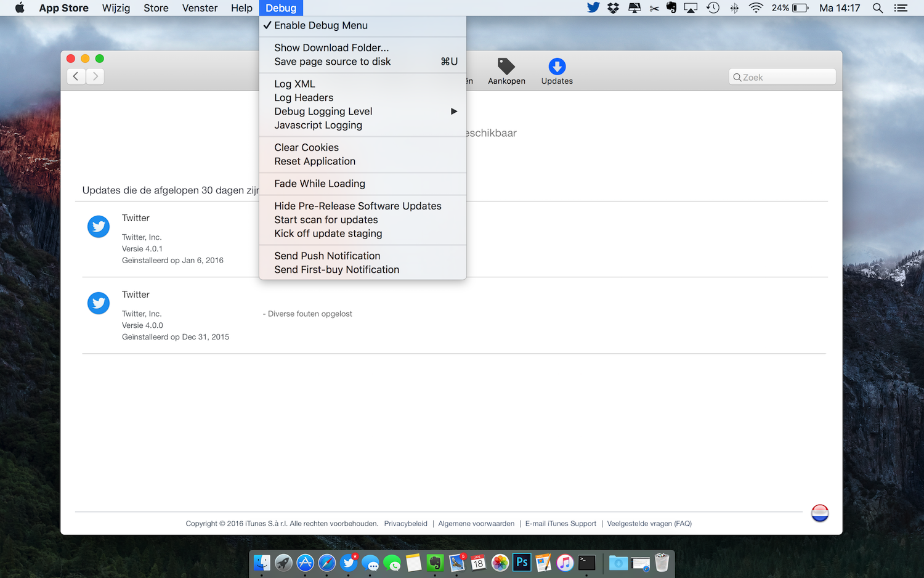
Task: Open the Updates toolbar tab
Action: click(557, 71)
